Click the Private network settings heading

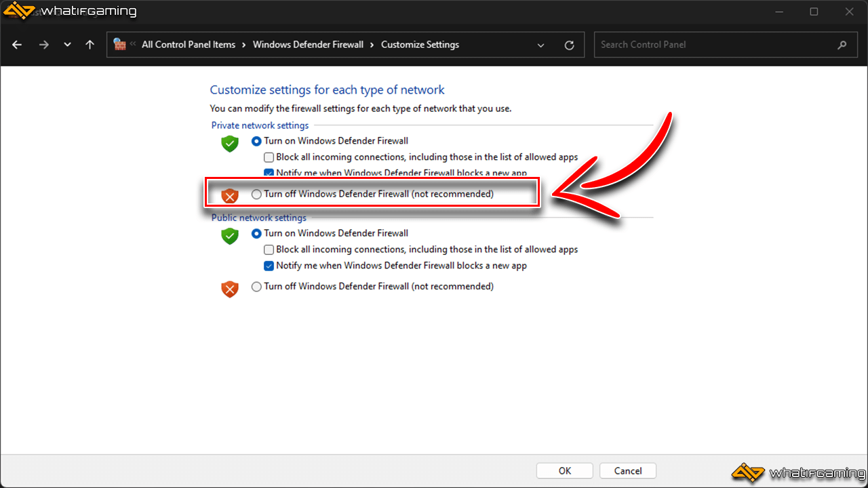pos(260,125)
